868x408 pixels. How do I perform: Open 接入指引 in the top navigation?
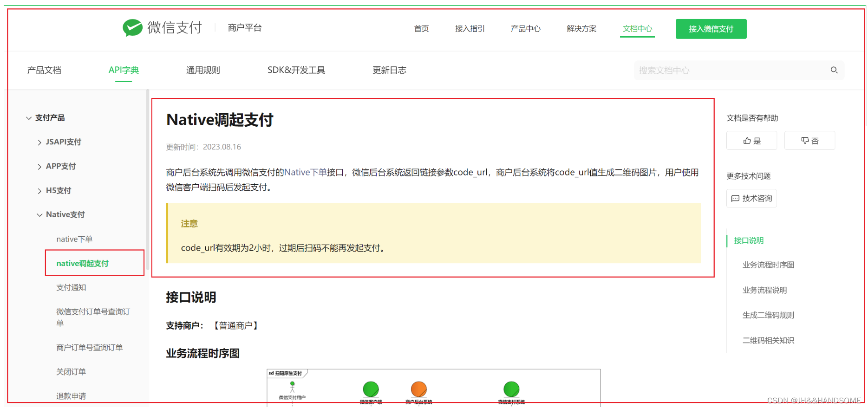click(x=470, y=29)
